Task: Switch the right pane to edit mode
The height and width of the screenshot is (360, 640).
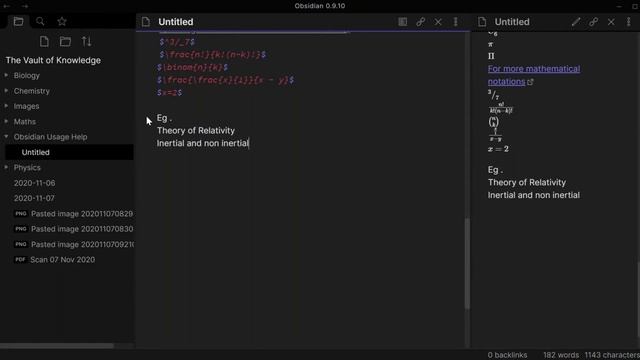Action: (x=576, y=22)
